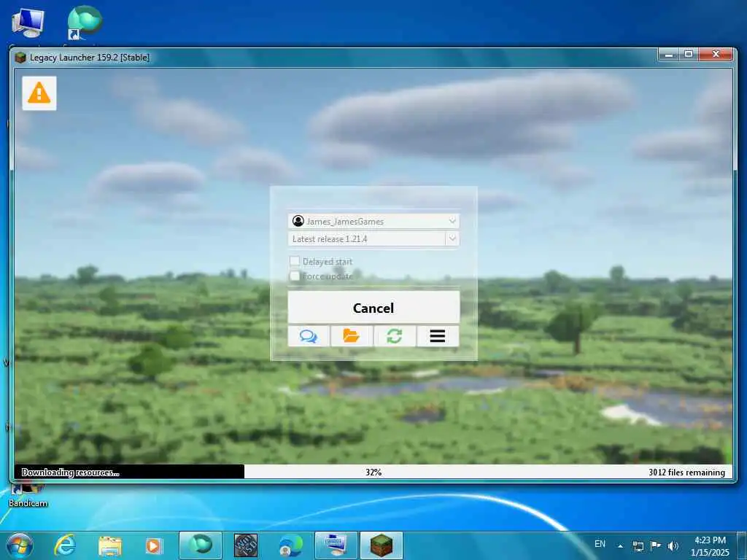The width and height of the screenshot is (747, 560).
Task: Close the Legacy Launcher window
Action: pos(716,54)
